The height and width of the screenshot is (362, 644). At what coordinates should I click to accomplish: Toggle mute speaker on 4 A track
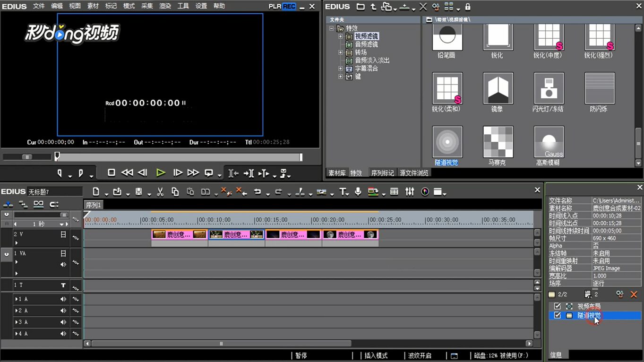(63, 334)
